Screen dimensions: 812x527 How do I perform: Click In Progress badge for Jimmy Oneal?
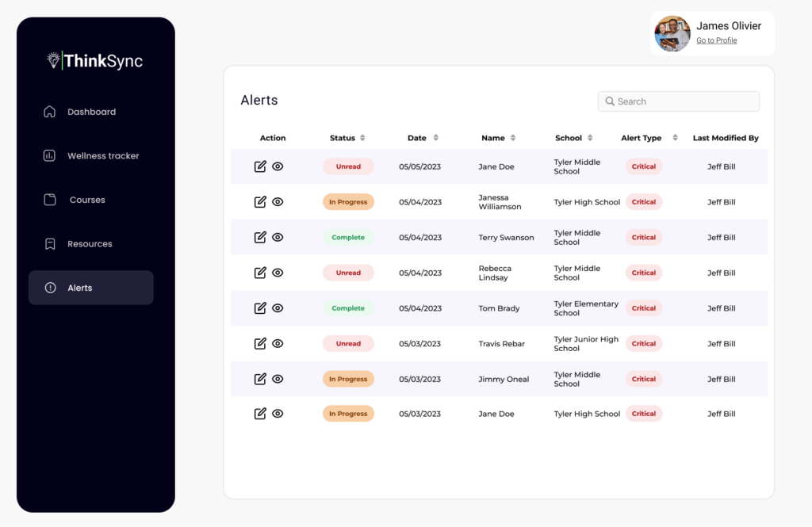click(348, 379)
